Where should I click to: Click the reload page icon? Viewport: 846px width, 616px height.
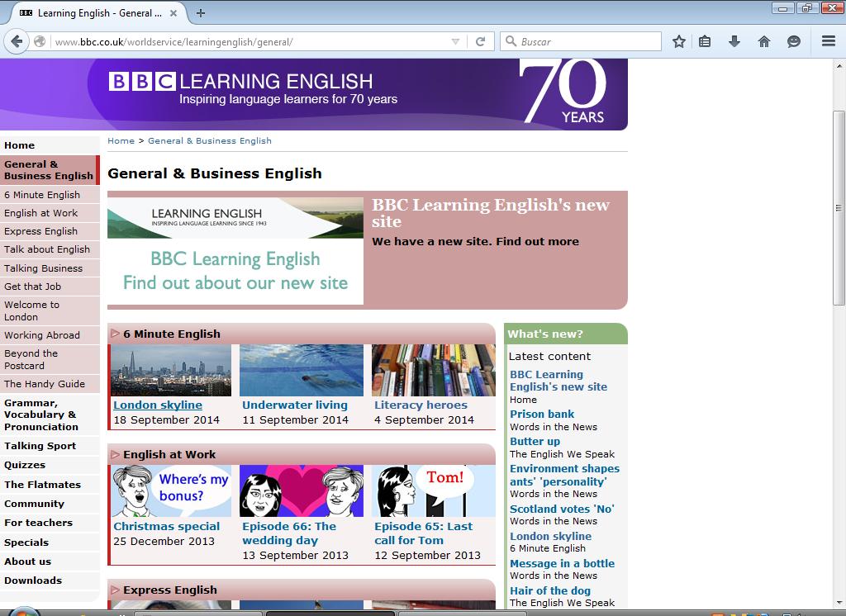point(480,41)
